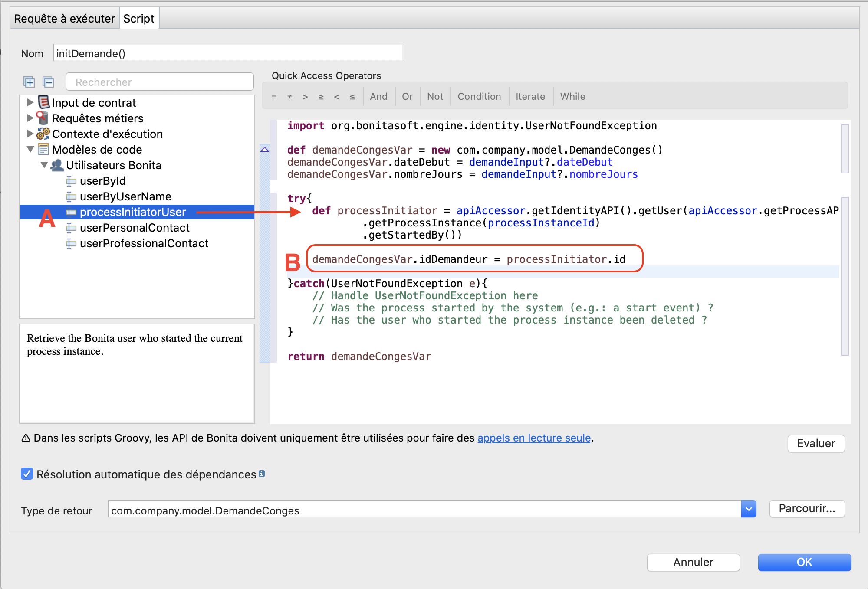Select the userPersonalContact template

coord(135,228)
